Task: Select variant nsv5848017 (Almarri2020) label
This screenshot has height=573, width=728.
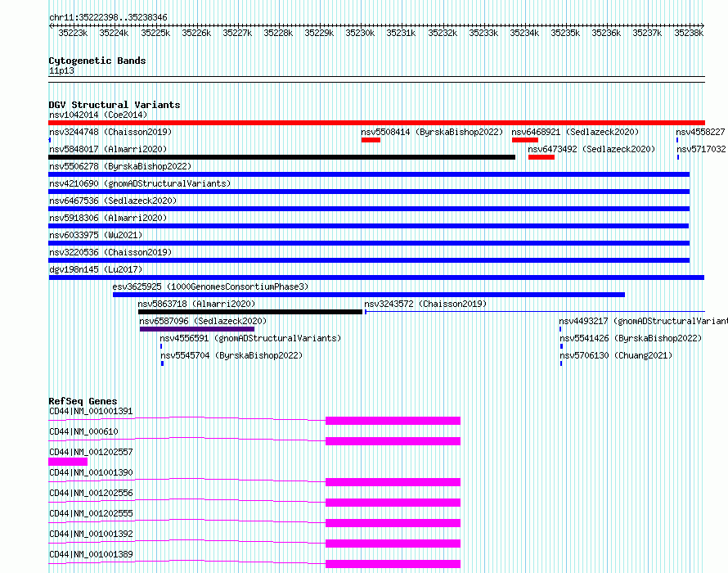Action: click(x=108, y=149)
